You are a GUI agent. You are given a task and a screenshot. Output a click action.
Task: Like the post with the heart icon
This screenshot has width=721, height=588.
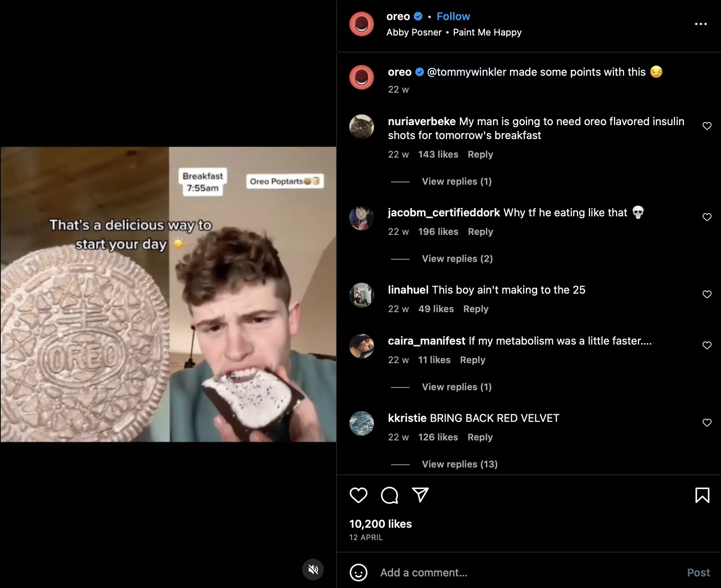358,495
